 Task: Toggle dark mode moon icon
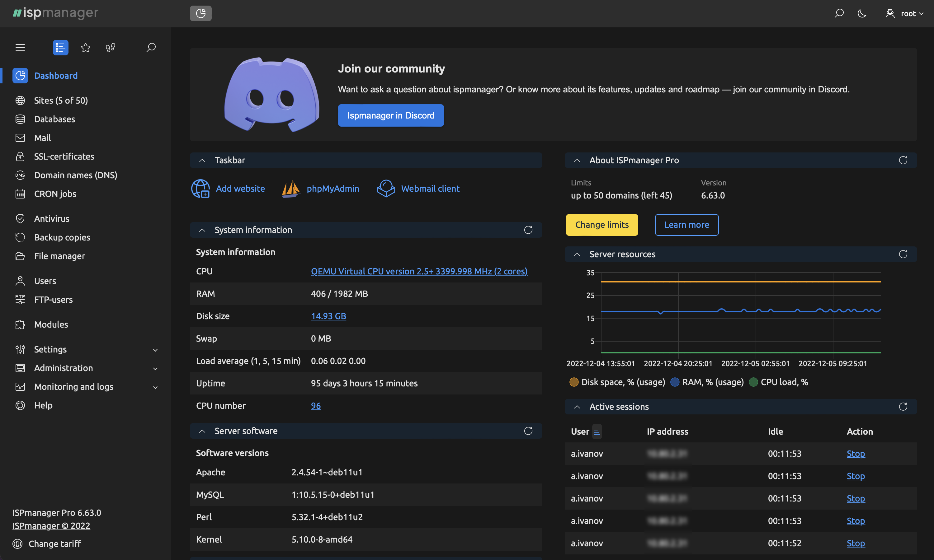(862, 14)
